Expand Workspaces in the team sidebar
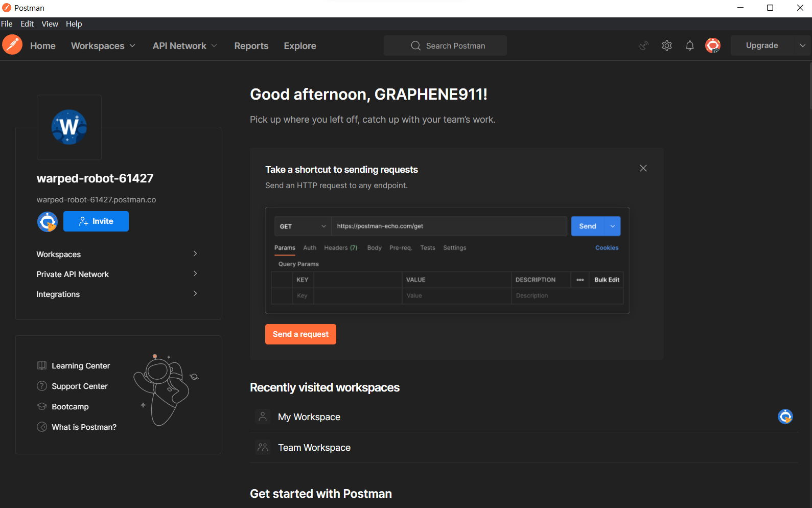The image size is (812, 508). [x=195, y=253]
